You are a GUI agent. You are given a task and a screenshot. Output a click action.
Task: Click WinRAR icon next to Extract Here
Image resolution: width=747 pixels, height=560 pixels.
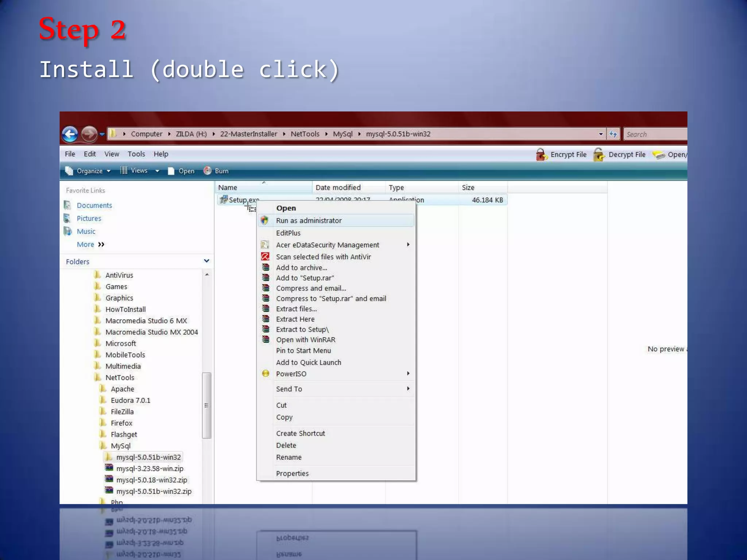(x=266, y=319)
